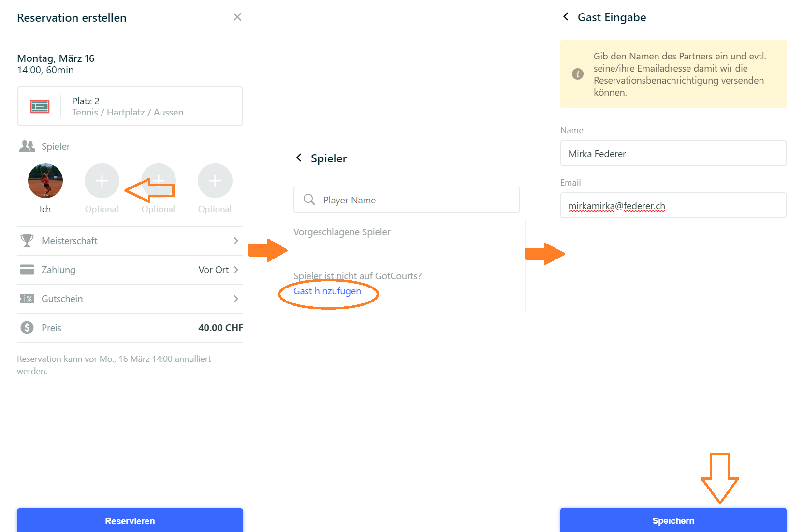This screenshot has width=789, height=532.
Task: Expand the Meisterschaft row chevron
Action: click(x=235, y=241)
